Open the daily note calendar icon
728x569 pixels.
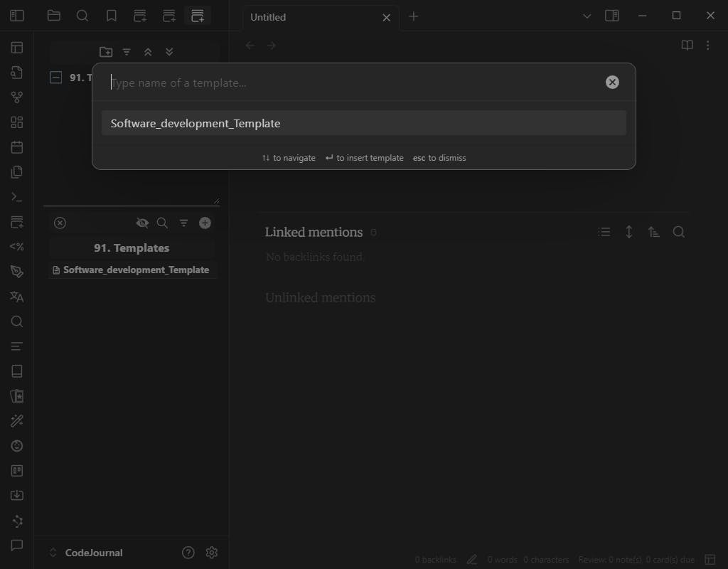coord(17,147)
